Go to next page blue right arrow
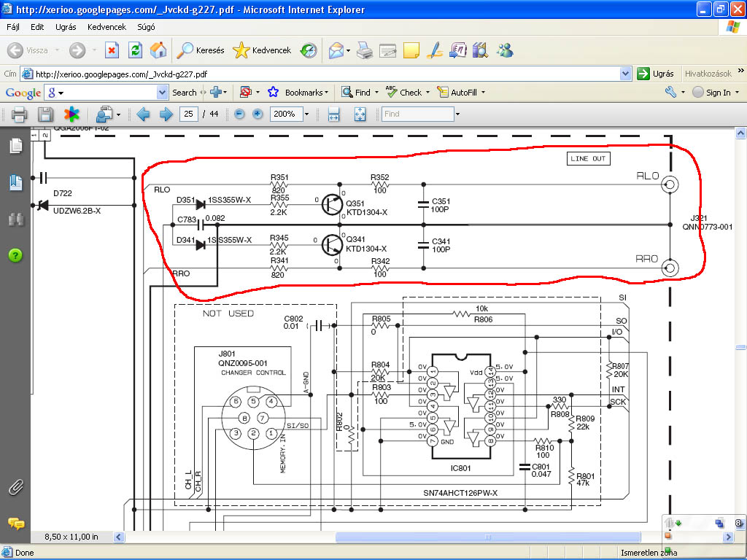Image resolution: width=747 pixels, height=560 pixels. coord(166,114)
